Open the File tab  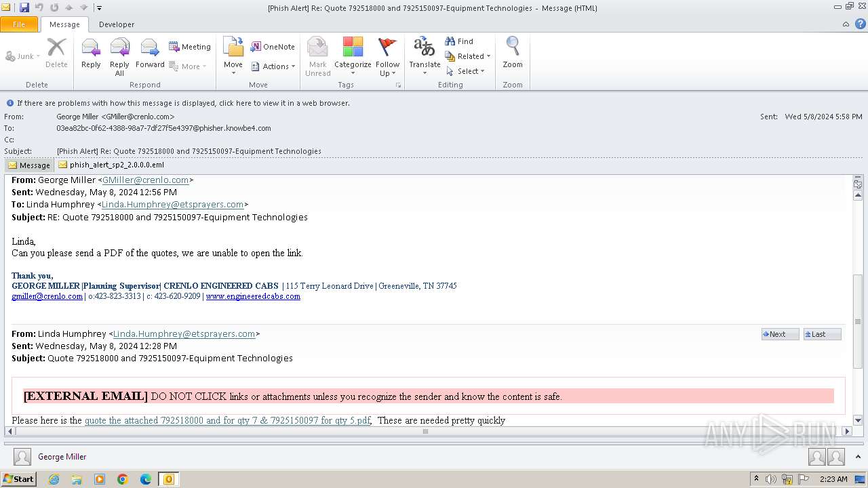[19, 24]
